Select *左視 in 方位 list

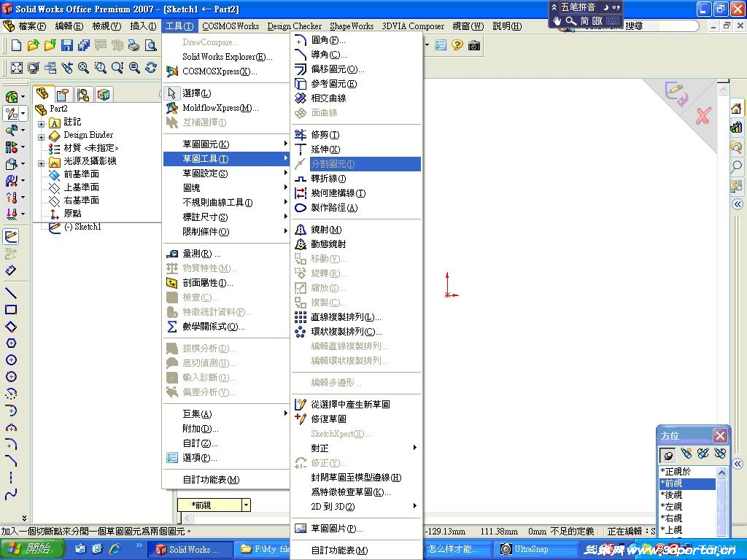click(x=687, y=507)
